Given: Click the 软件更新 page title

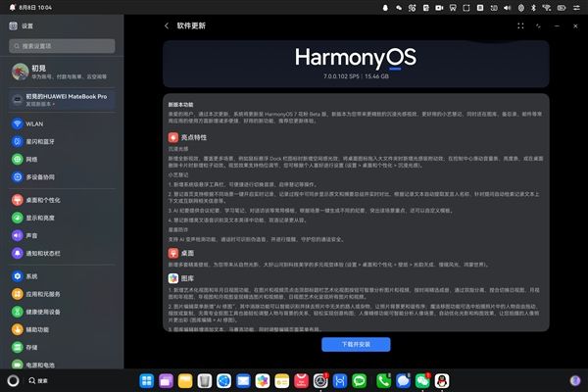Looking at the screenshot, I should tap(191, 25).
